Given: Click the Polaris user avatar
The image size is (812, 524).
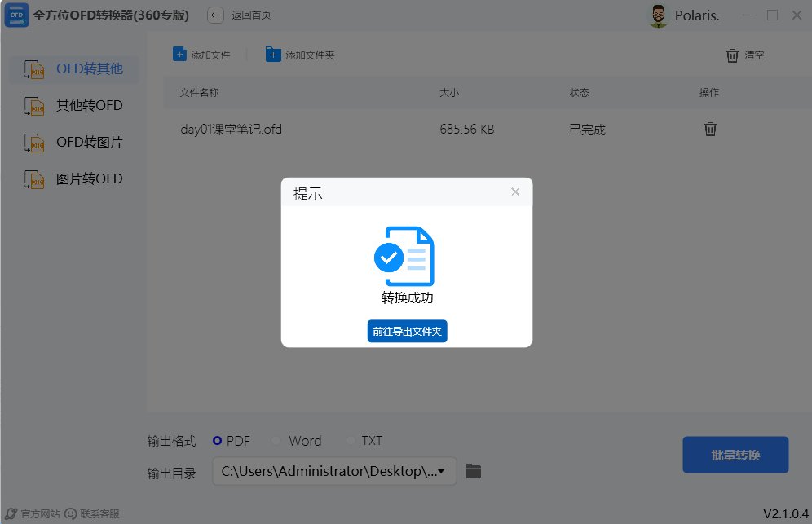Looking at the screenshot, I should [657, 15].
